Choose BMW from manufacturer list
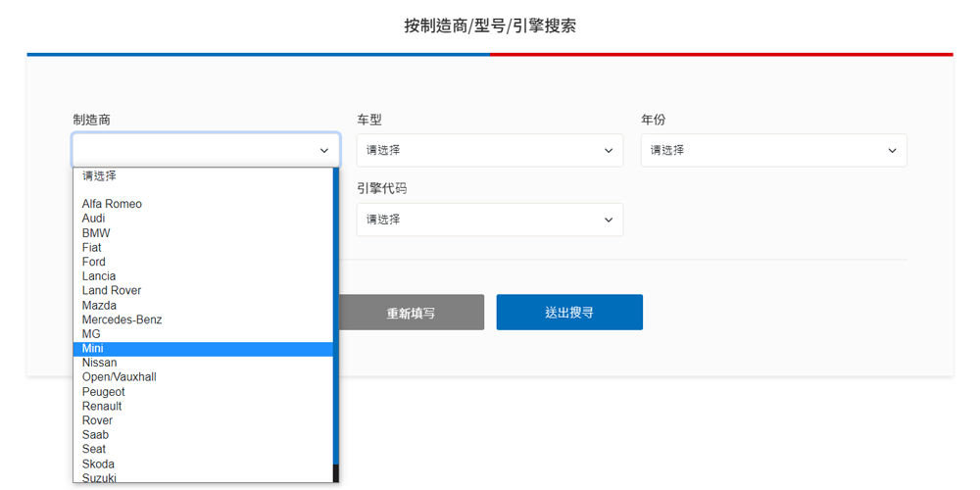 coord(203,233)
